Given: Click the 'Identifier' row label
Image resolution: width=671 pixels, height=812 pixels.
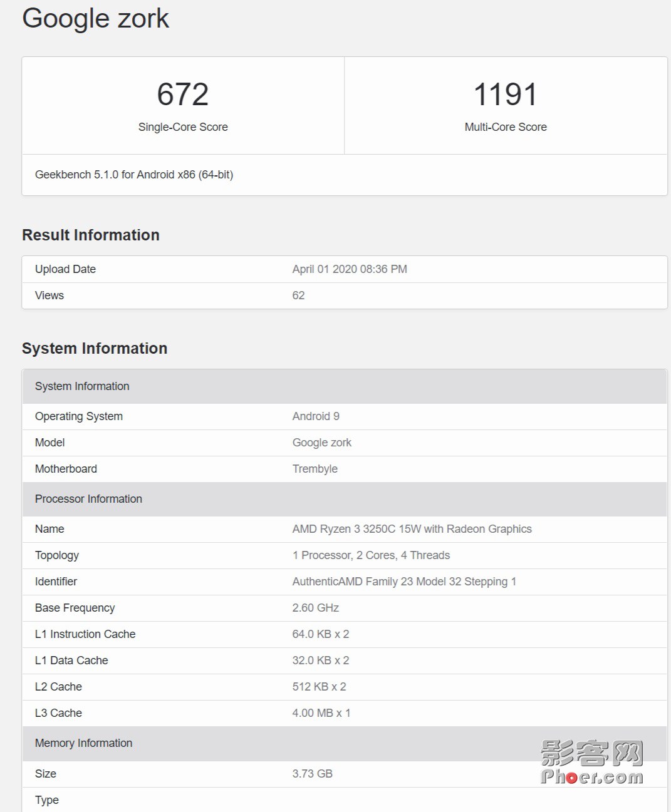Looking at the screenshot, I should tap(56, 582).
